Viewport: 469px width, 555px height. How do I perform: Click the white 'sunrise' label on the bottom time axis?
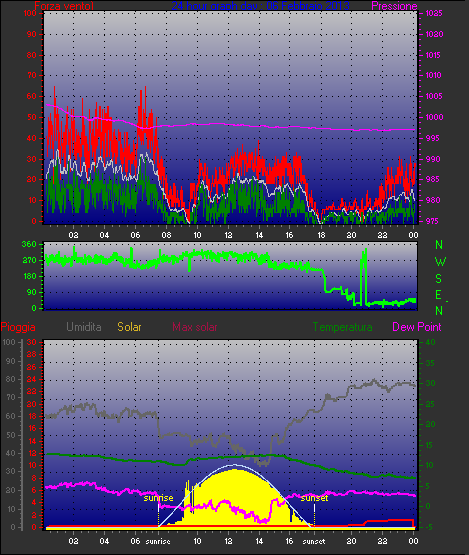[x=158, y=541]
